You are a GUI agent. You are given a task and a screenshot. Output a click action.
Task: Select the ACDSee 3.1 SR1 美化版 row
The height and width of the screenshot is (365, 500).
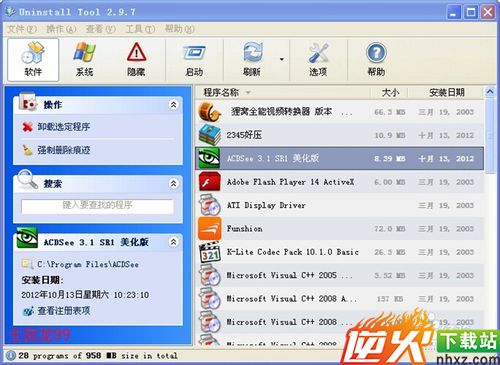pyautogui.click(x=339, y=158)
